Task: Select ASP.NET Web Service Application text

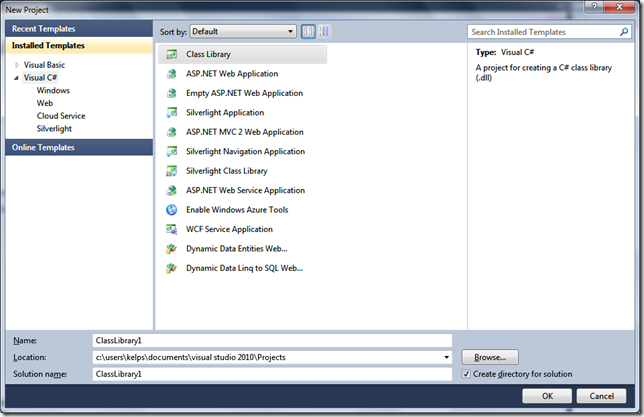Action: point(246,190)
